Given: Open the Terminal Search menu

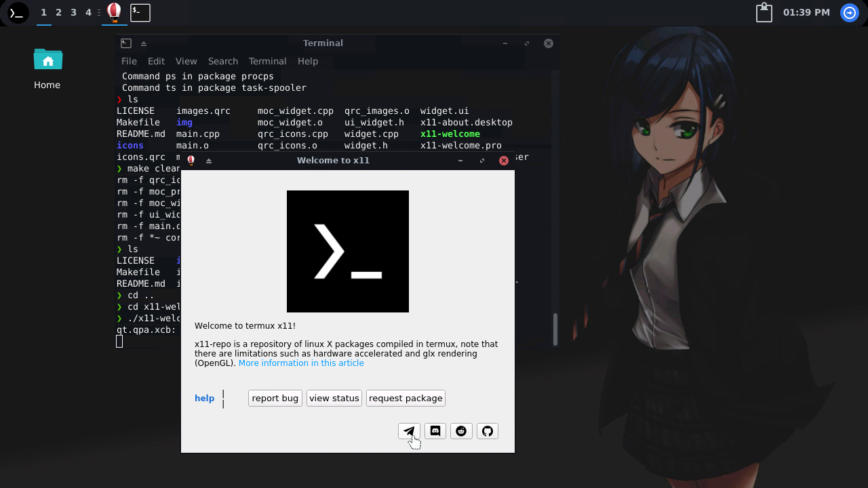Looking at the screenshot, I should [x=223, y=61].
